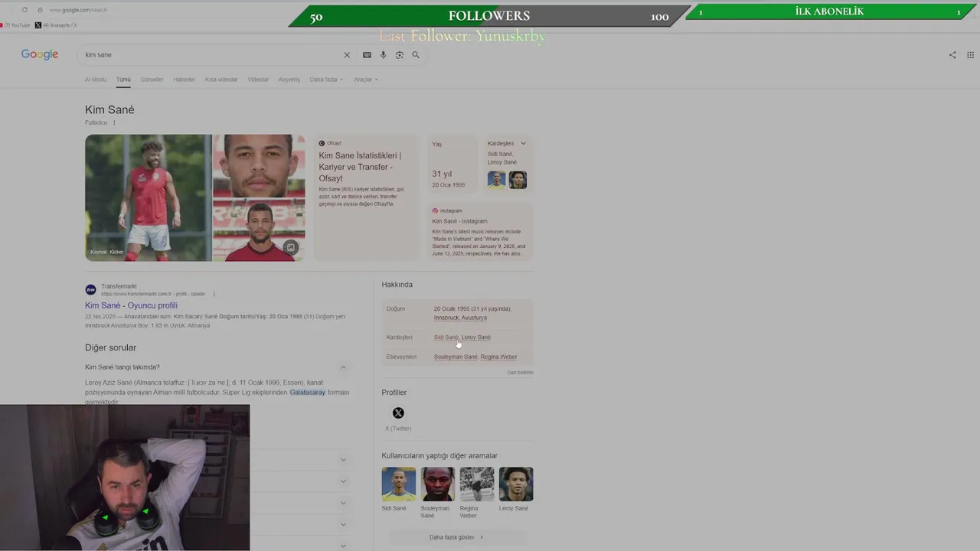Reload the page from browser toolbar
980x551 pixels.
24,10
